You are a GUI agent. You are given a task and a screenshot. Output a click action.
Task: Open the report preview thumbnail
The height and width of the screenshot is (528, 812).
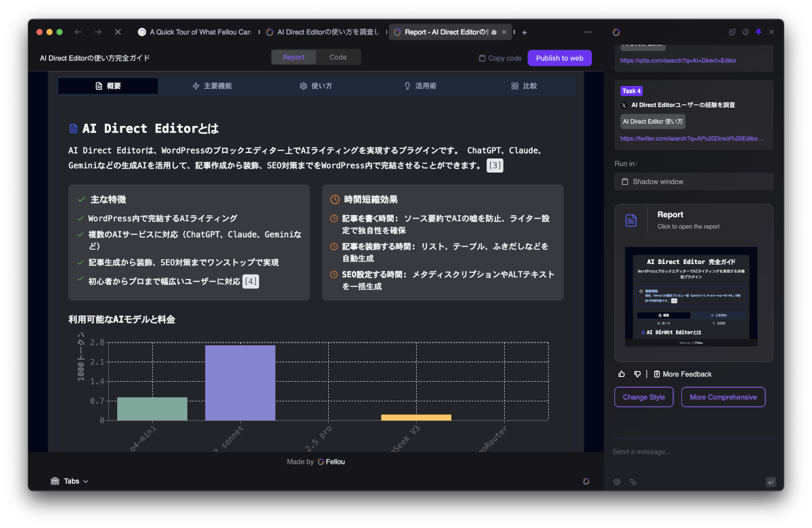691,296
